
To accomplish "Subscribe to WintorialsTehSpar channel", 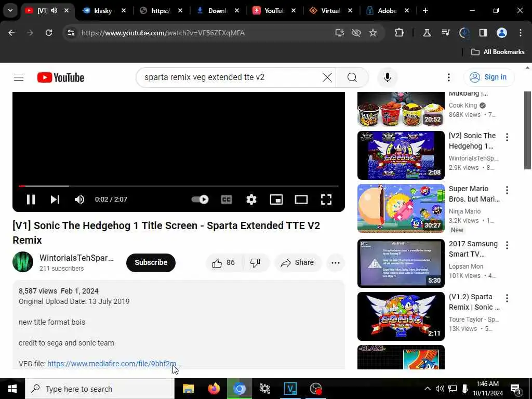I will click(151, 262).
